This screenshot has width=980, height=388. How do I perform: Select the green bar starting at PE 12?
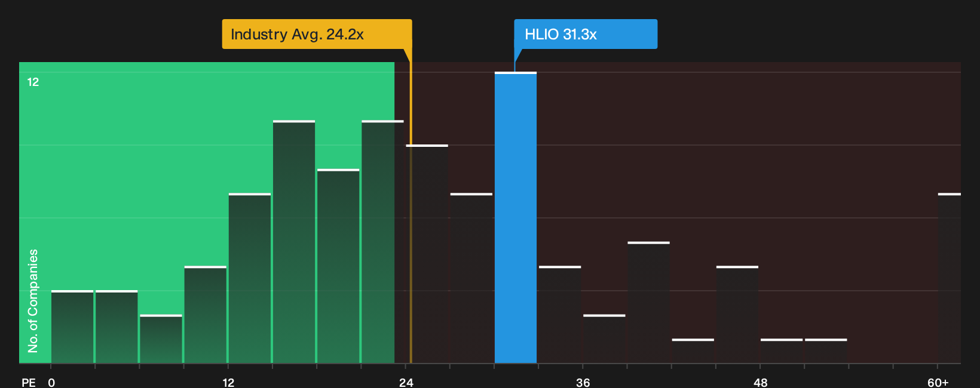(x=250, y=279)
